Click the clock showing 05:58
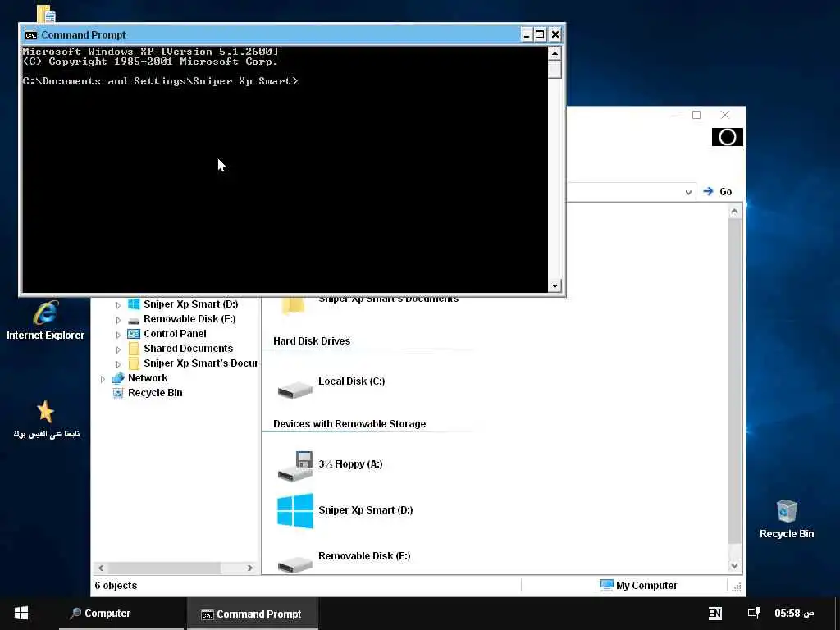Viewport: 840px width, 630px height. (794, 613)
